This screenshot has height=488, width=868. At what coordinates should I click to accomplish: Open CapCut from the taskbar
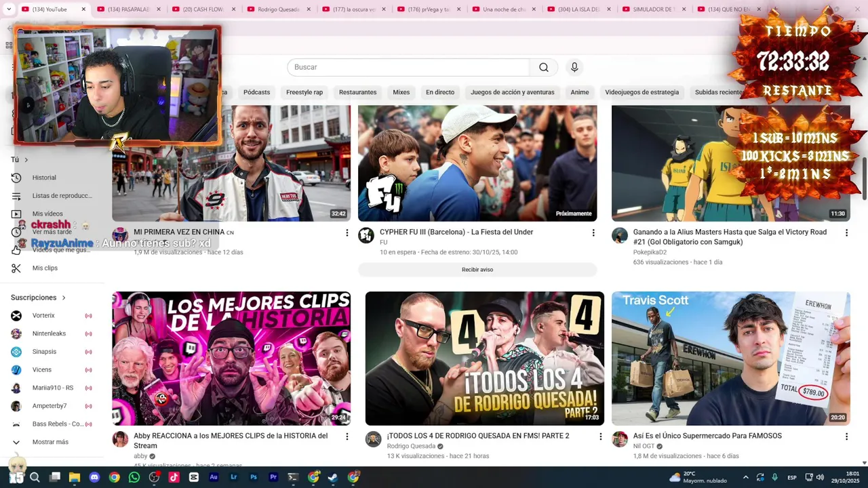pos(194,477)
